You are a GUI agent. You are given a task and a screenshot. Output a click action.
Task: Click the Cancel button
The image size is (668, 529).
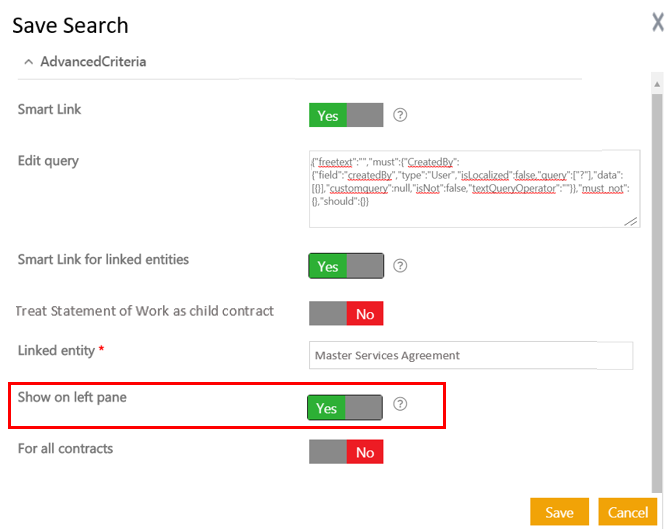(x=629, y=512)
